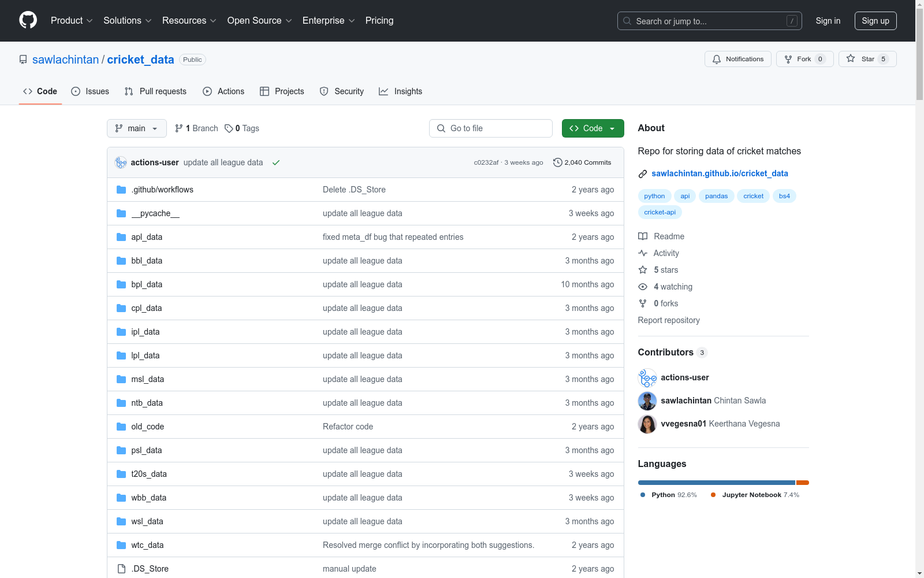The image size is (924, 578).
Task: Click the Pricing link
Action: 379,20
